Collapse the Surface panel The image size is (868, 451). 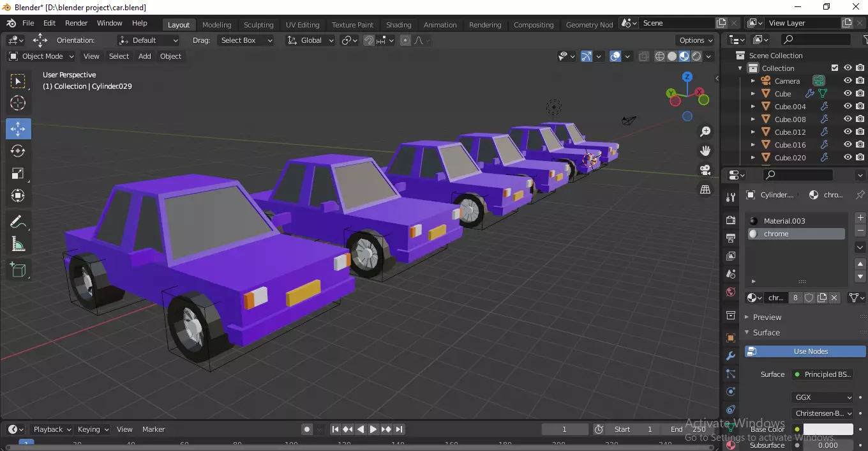pyautogui.click(x=766, y=332)
